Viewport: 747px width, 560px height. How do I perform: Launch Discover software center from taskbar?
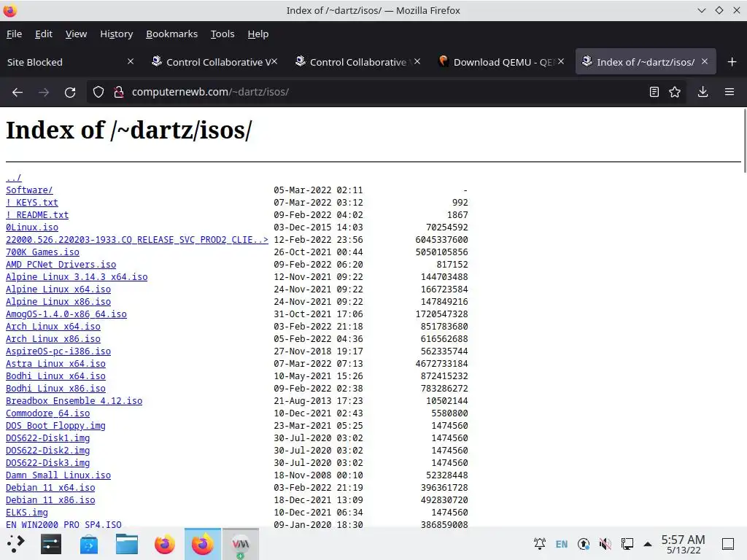[88, 544]
